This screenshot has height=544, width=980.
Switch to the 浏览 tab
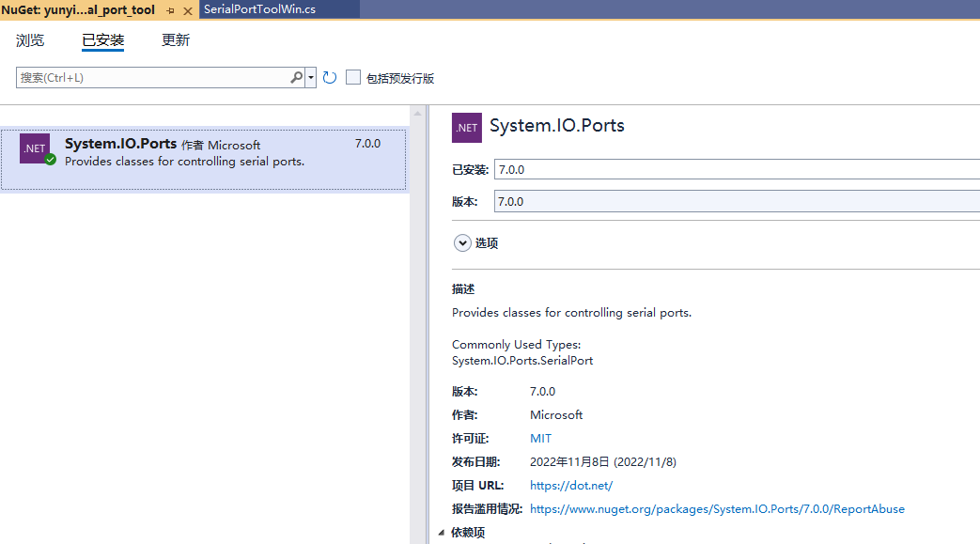click(30, 40)
